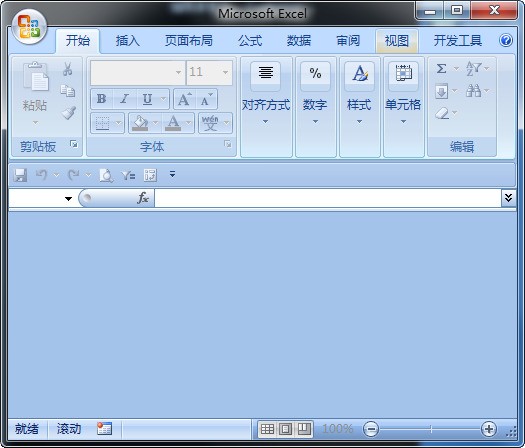
Task: Click the Insert Function fx button
Action: (143, 198)
